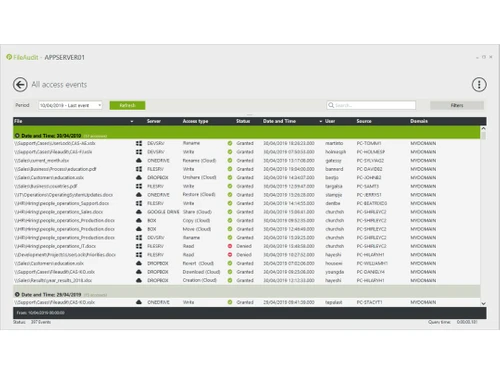Click the scrollbar down arrow

click(483, 304)
